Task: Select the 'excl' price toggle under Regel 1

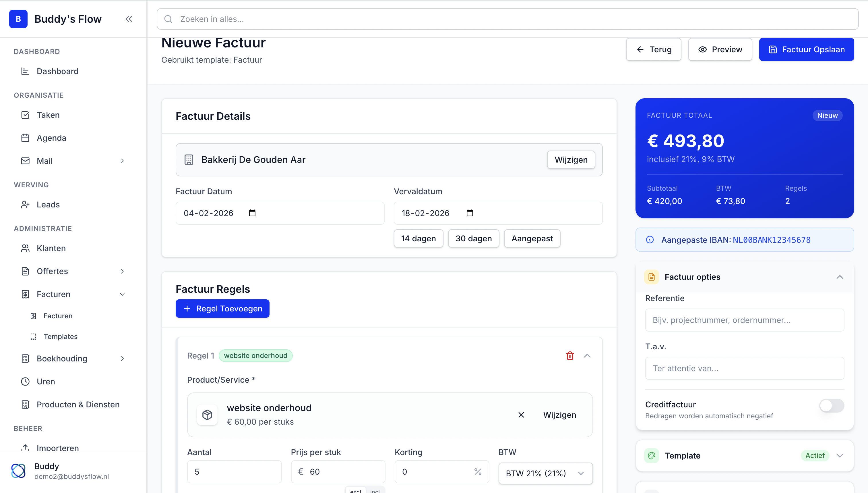Action: 355,490
